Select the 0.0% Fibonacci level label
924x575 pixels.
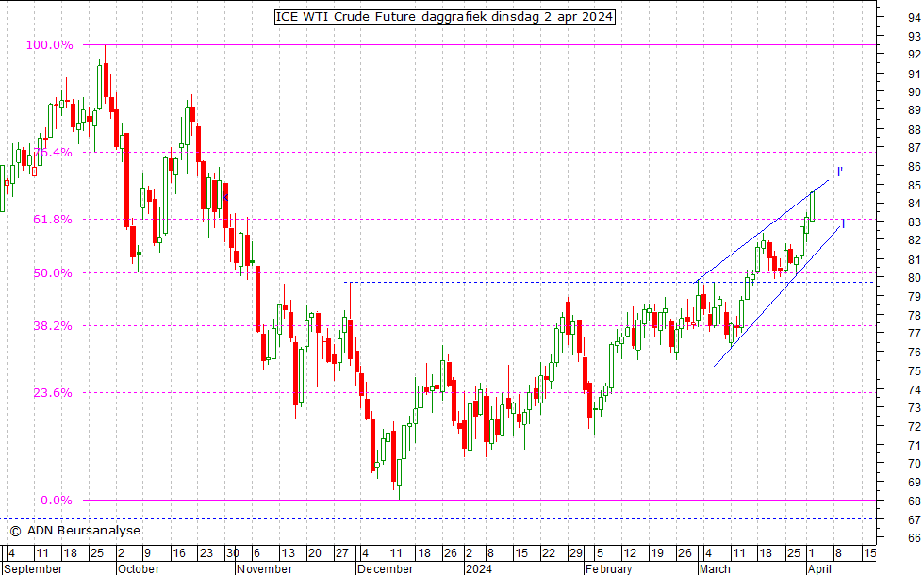(56, 501)
